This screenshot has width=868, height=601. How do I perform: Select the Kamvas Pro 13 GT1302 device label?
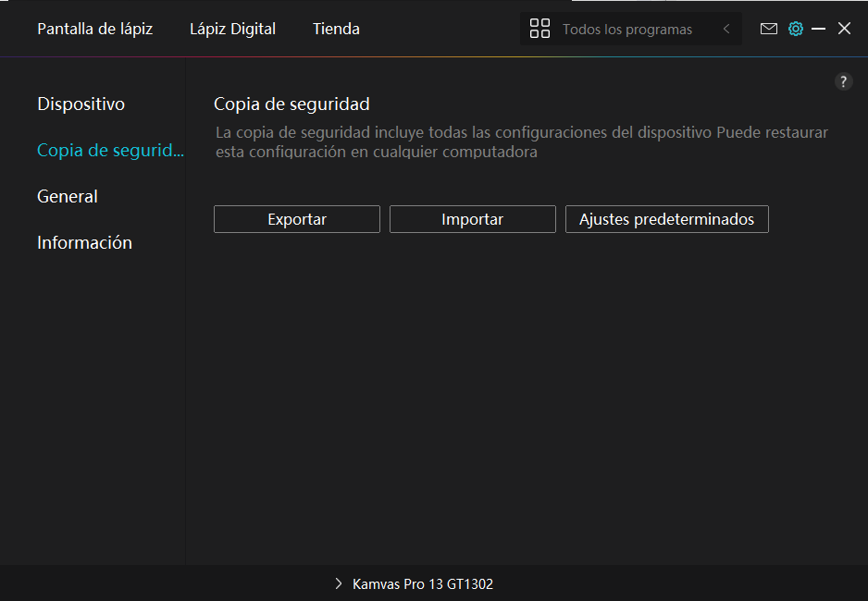423,584
